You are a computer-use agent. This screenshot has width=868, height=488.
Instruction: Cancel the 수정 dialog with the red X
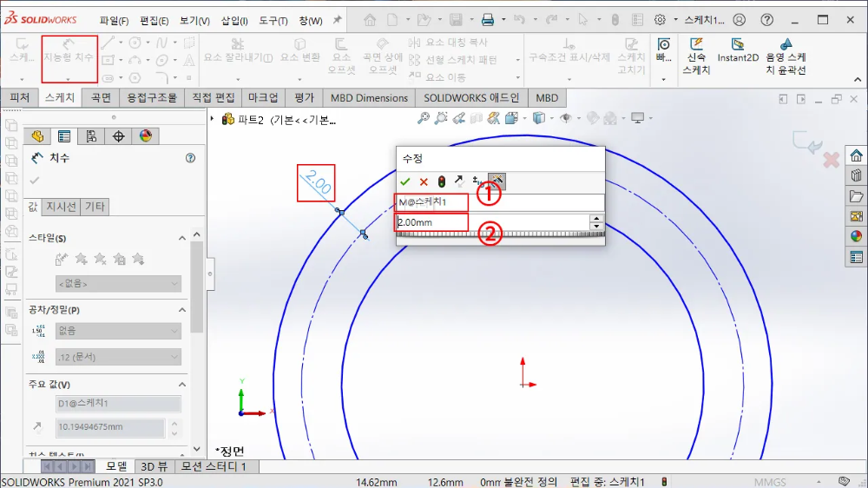(x=424, y=181)
